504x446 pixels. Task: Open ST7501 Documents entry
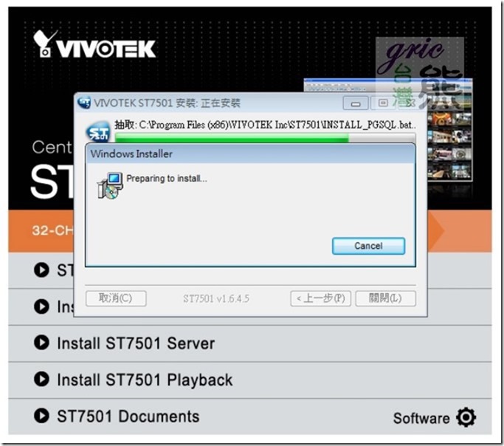click(x=128, y=416)
